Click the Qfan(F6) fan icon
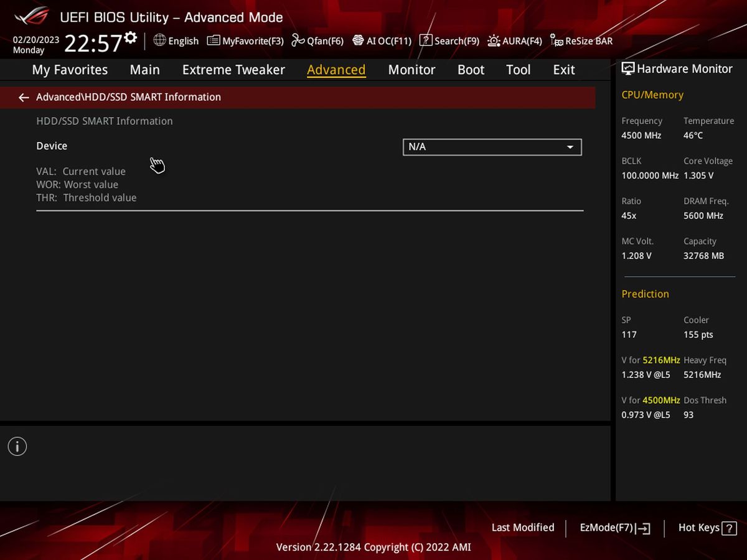The height and width of the screenshot is (560, 747). (298, 40)
